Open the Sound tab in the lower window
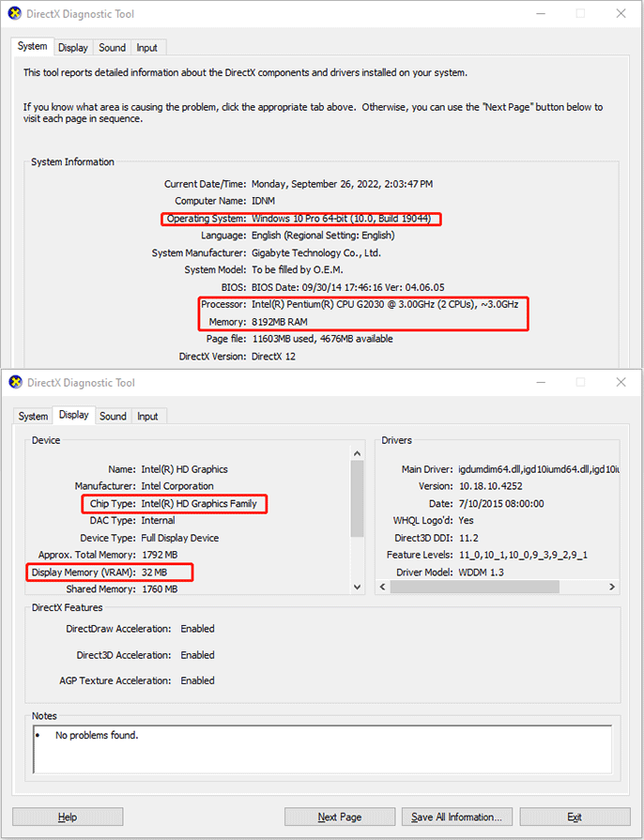644x840 pixels. (x=113, y=416)
